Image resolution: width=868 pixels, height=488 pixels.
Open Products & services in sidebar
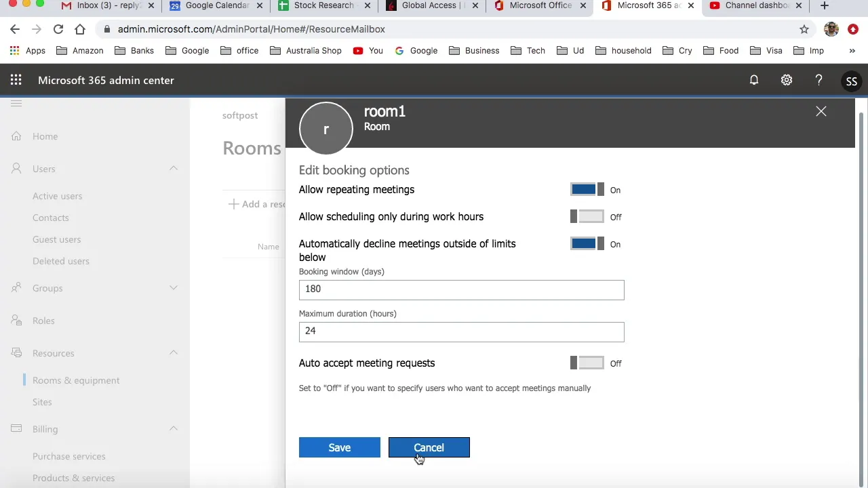tap(73, 478)
